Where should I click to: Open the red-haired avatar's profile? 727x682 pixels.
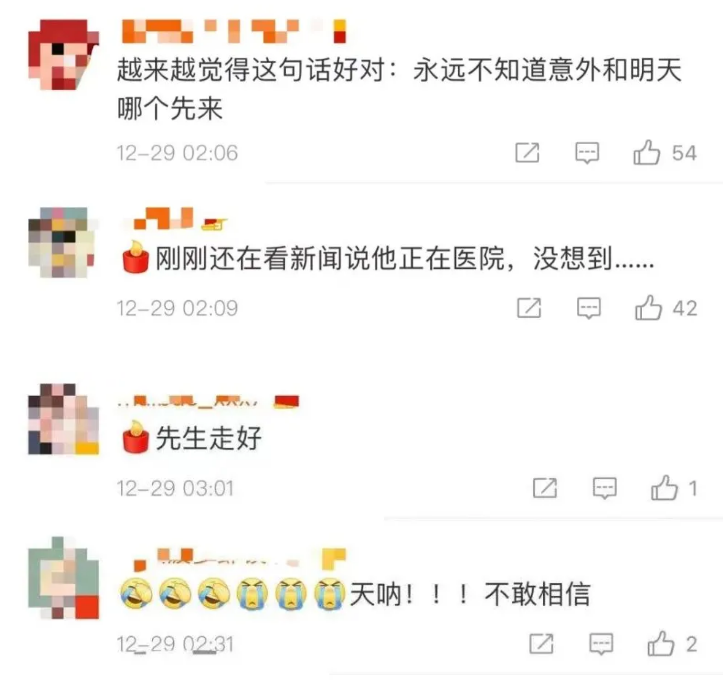pyautogui.click(x=64, y=55)
